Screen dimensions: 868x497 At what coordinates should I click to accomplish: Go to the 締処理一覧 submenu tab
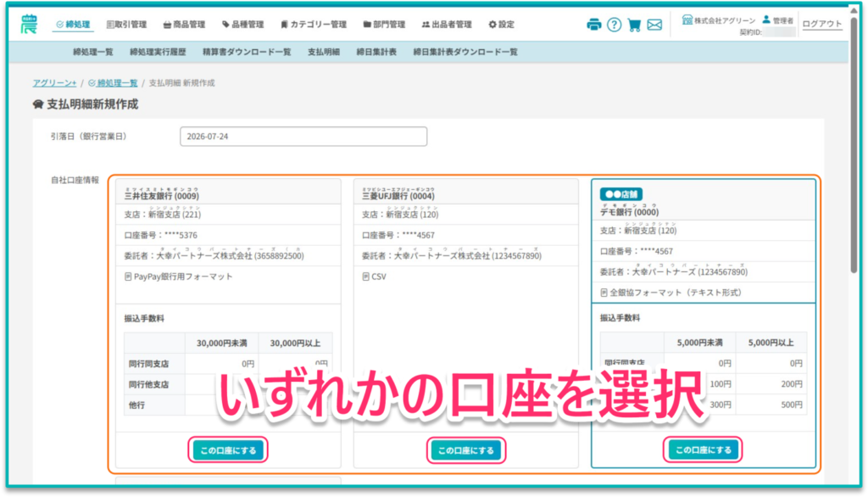pos(93,52)
